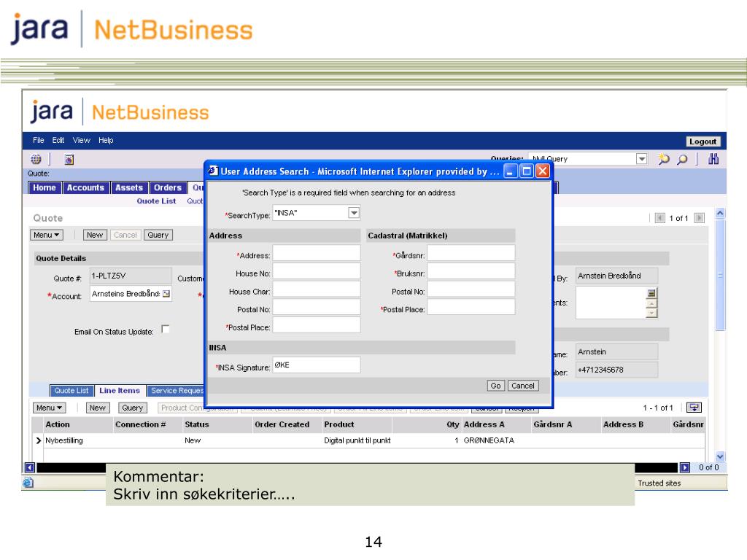Click the House No input field
The width and height of the screenshot is (747, 560).
coord(317,271)
